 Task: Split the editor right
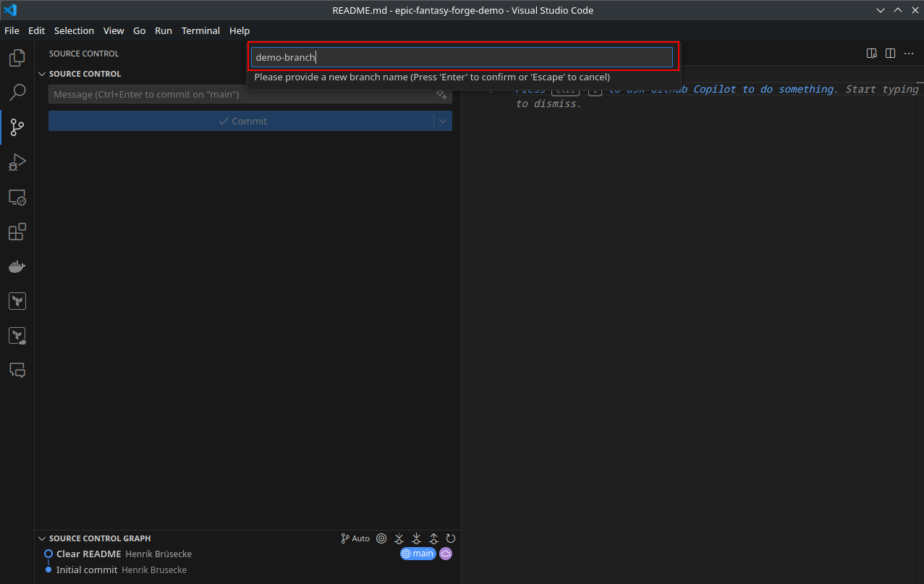891,54
